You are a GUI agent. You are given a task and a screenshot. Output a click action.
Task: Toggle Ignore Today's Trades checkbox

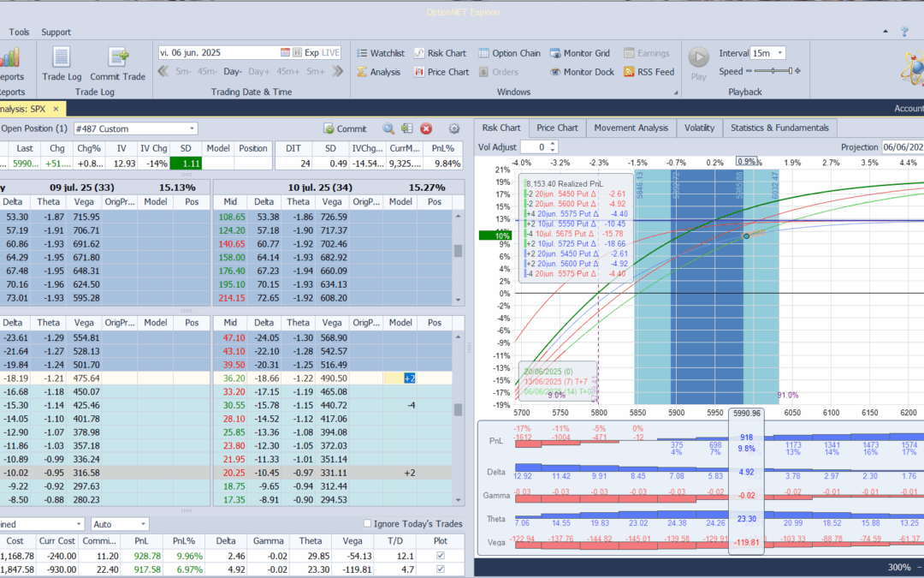[367, 523]
